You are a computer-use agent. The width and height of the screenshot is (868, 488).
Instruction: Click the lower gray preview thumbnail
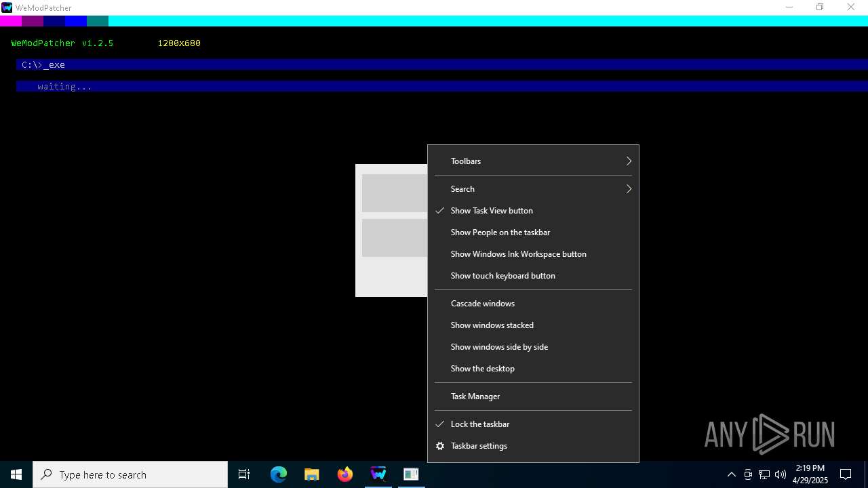pyautogui.click(x=395, y=238)
